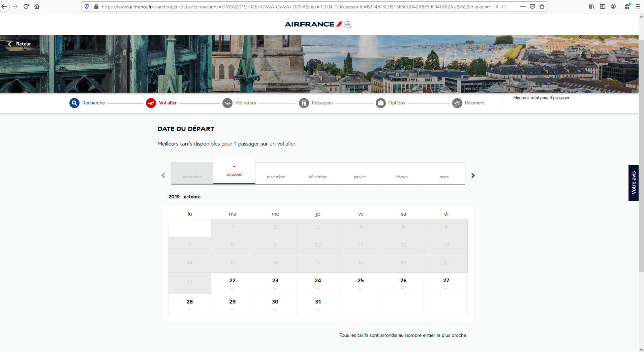Click the Retour back link
The image size is (644, 352).
click(19, 43)
